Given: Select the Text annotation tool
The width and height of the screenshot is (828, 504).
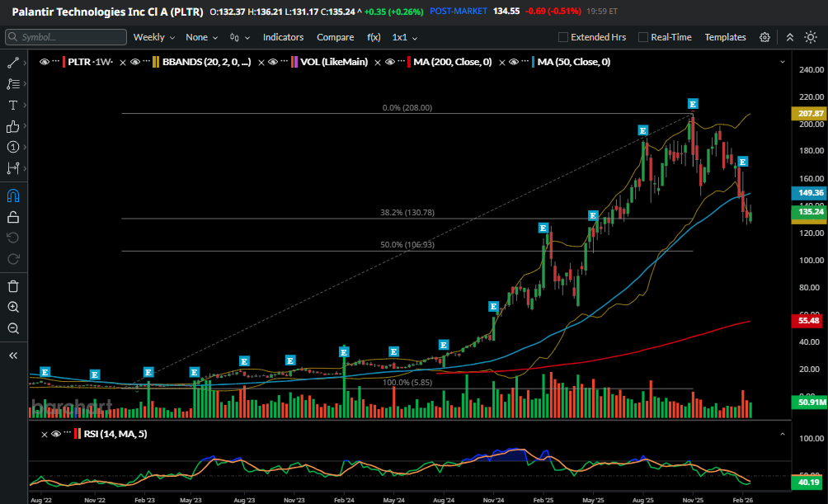Looking at the screenshot, I should click(12, 105).
